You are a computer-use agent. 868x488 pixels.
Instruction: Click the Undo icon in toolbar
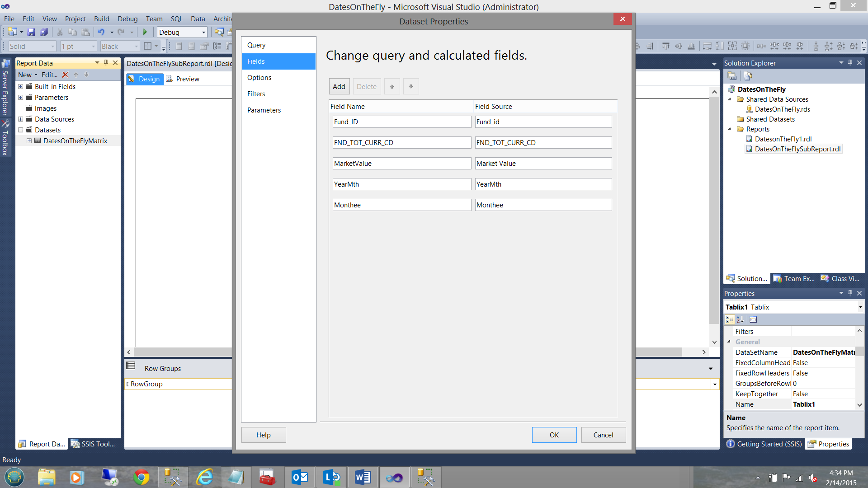click(101, 32)
